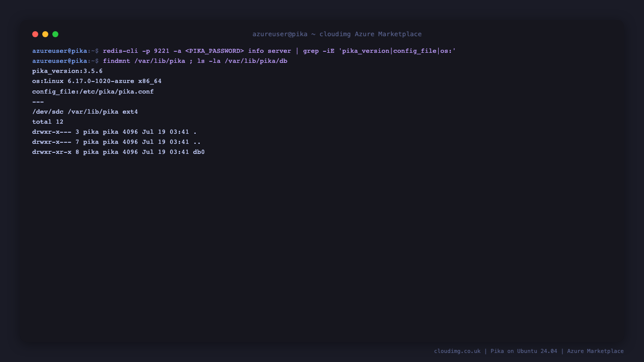
Task: Click the redis-cli command line text
Action: pos(279,51)
